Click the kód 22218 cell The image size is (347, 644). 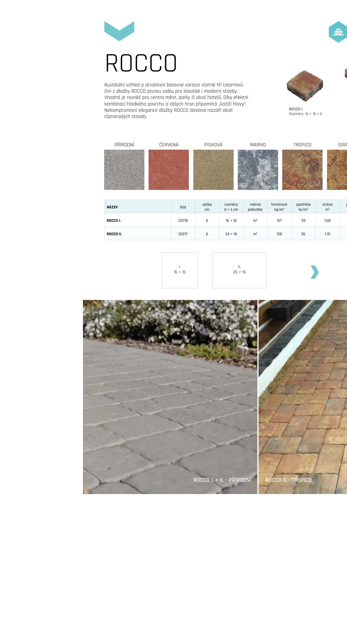coord(183,220)
